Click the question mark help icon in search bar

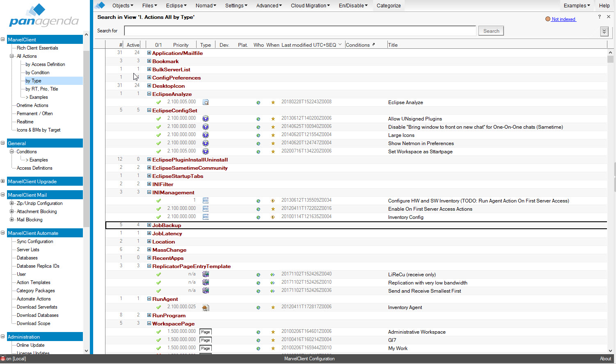599,17
